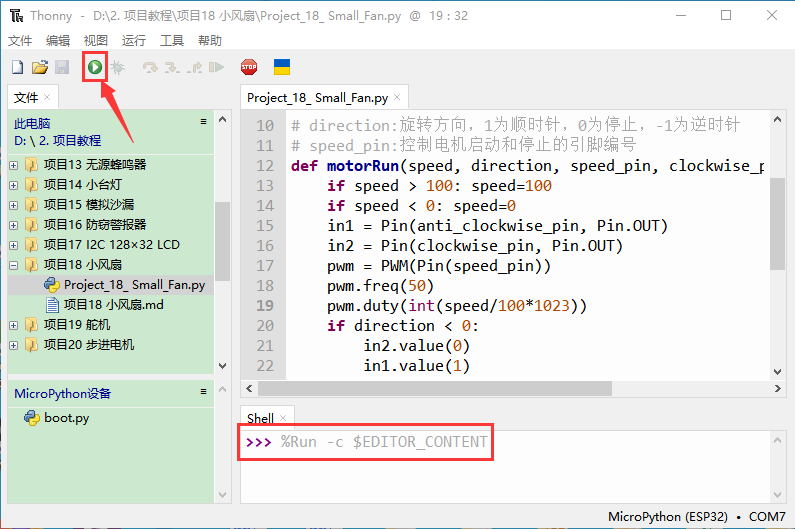Click the Save file disk icon

click(x=62, y=67)
